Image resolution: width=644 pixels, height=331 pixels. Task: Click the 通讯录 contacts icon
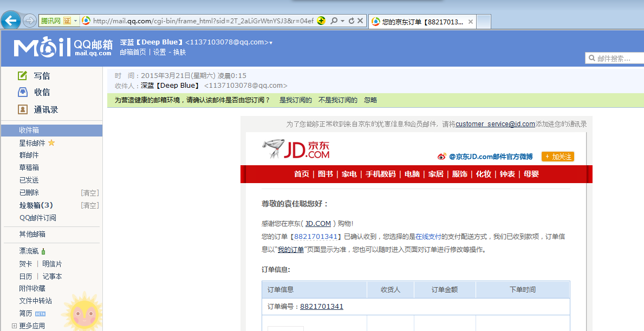(x=23, y=109)
